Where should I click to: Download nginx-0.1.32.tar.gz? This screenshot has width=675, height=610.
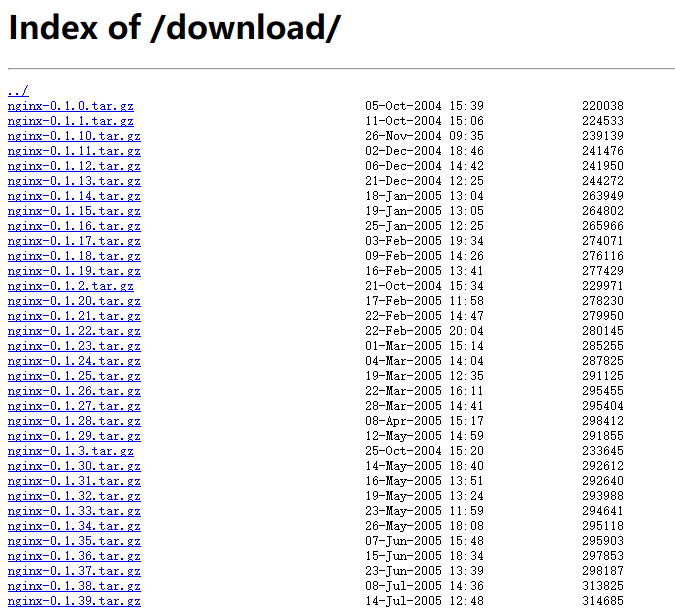[74, 496]
